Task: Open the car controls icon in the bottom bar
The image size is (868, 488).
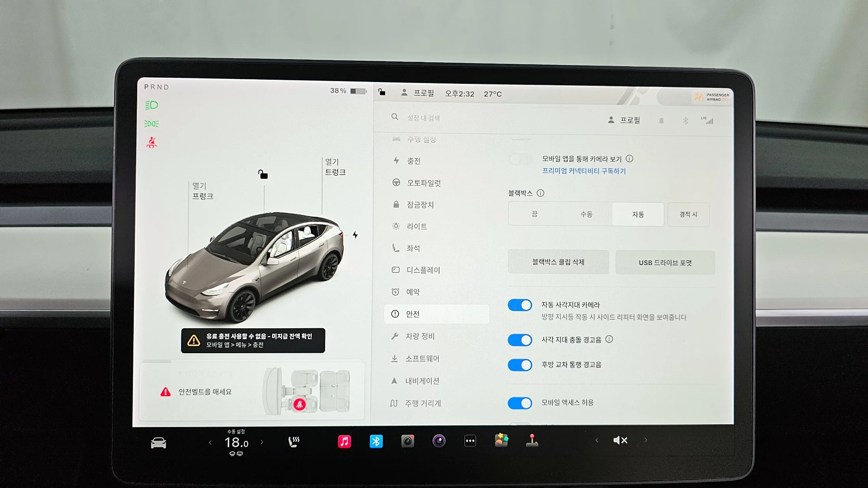Action: 159,443
